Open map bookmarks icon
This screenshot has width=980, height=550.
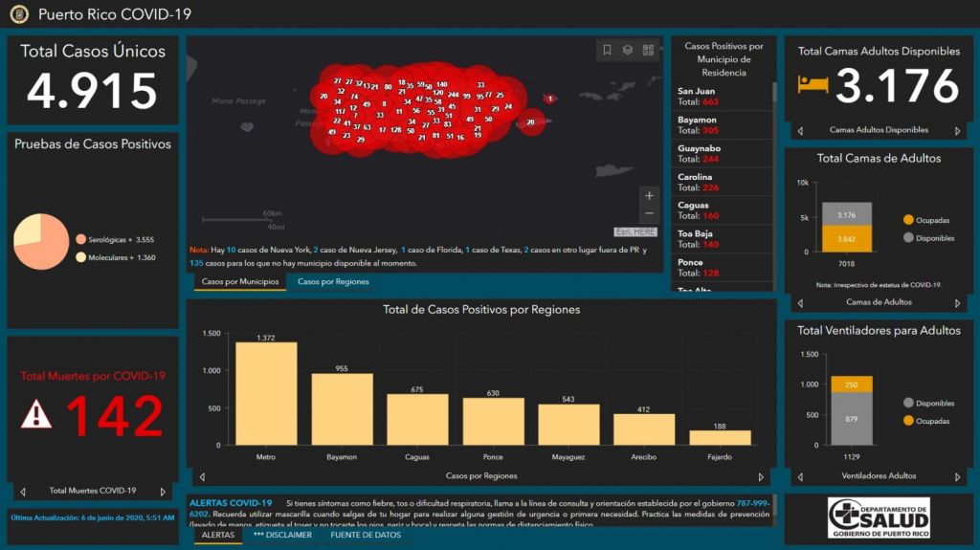(x=607, y=51)
